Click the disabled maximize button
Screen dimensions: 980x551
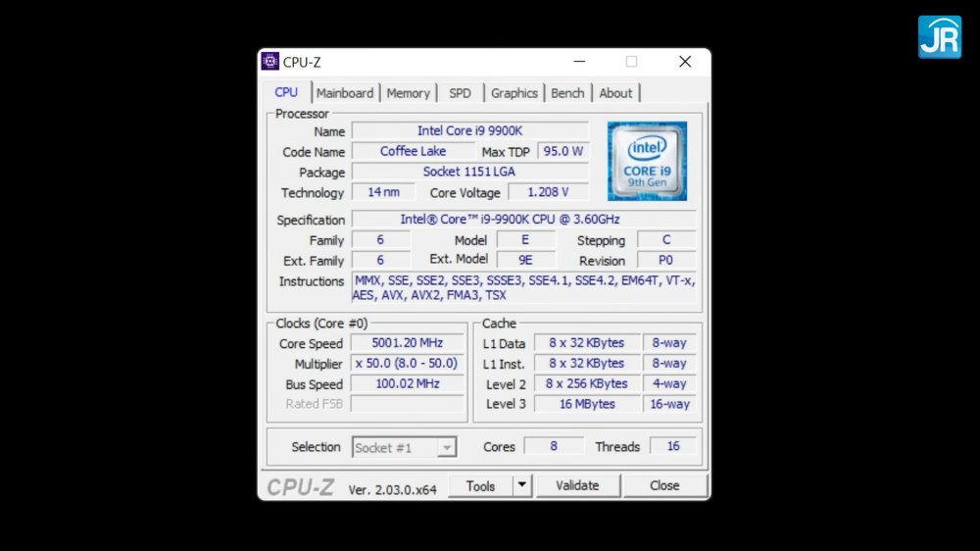[631, 62]
